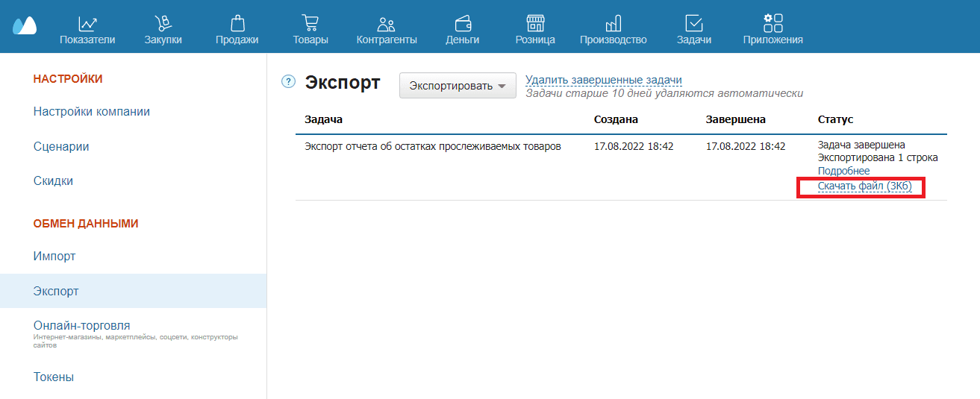Download the exported file (3Кб)
Image resolution: width=980 pixels, height=399 pixels.
(864, 186)
